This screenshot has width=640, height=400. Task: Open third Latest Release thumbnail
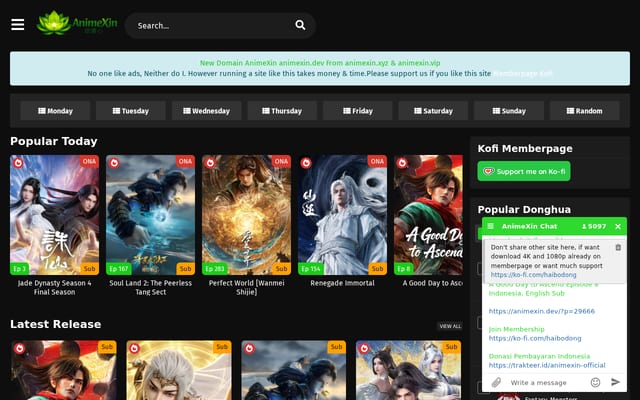point(293,370)
